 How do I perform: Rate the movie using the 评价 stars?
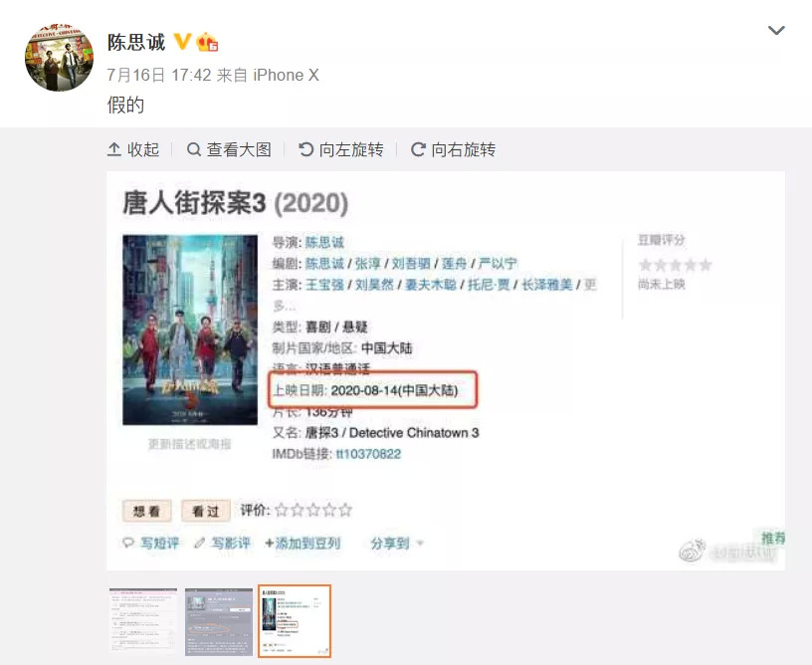[x=313, y=510]
